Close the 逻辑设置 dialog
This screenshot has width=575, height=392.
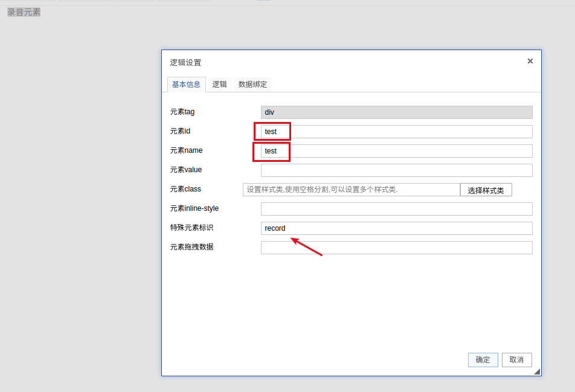coord(530,61)
